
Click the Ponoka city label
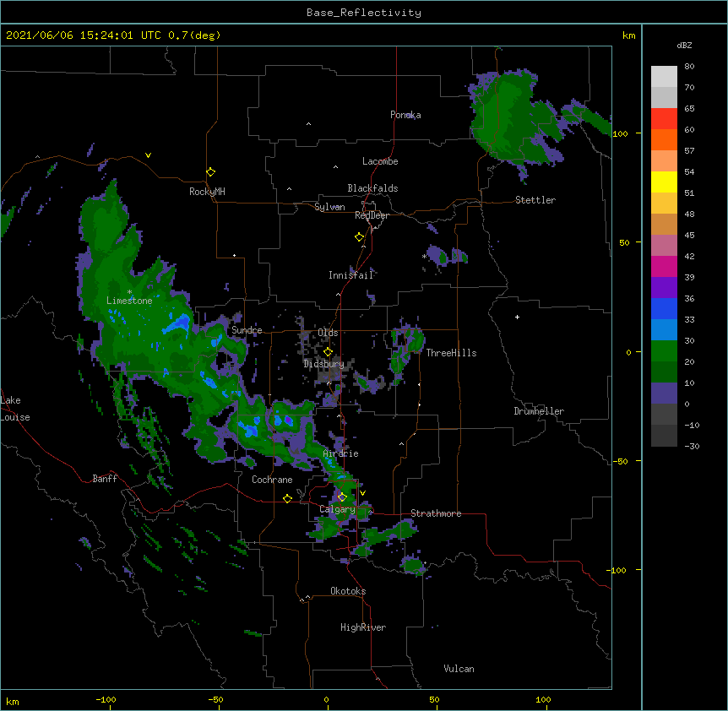click(x=405, y=115)
